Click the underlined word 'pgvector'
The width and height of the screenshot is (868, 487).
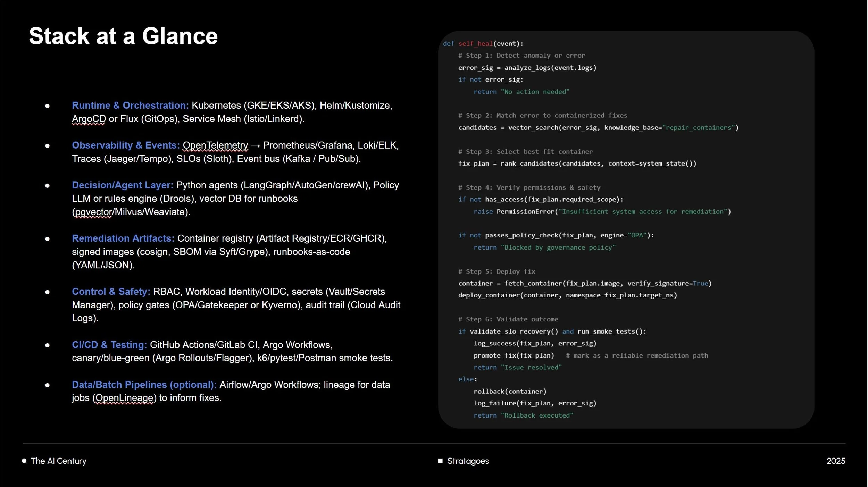tap(93, 212)
